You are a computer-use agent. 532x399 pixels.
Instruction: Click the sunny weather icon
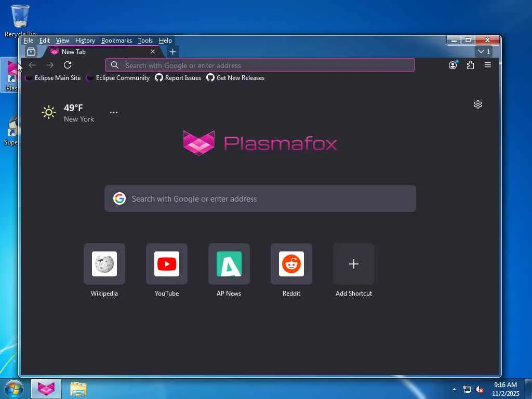click(x=49, y=112)
